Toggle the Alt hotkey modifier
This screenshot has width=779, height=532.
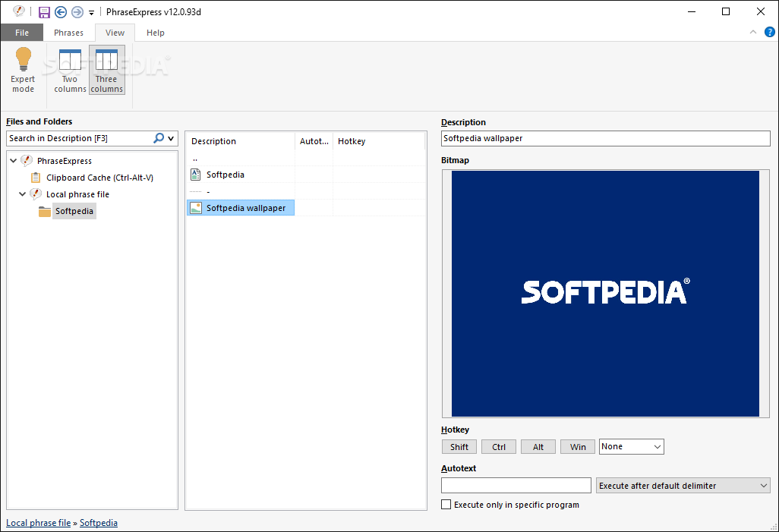point(538,446)
